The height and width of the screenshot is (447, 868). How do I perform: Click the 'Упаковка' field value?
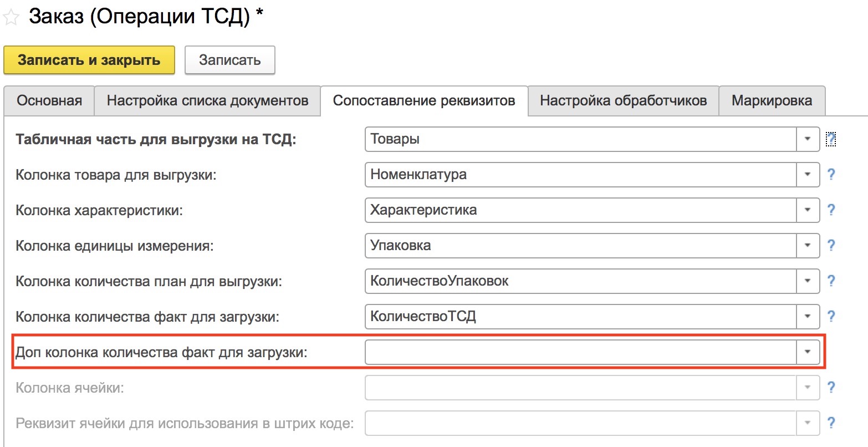tap(581, 245)
